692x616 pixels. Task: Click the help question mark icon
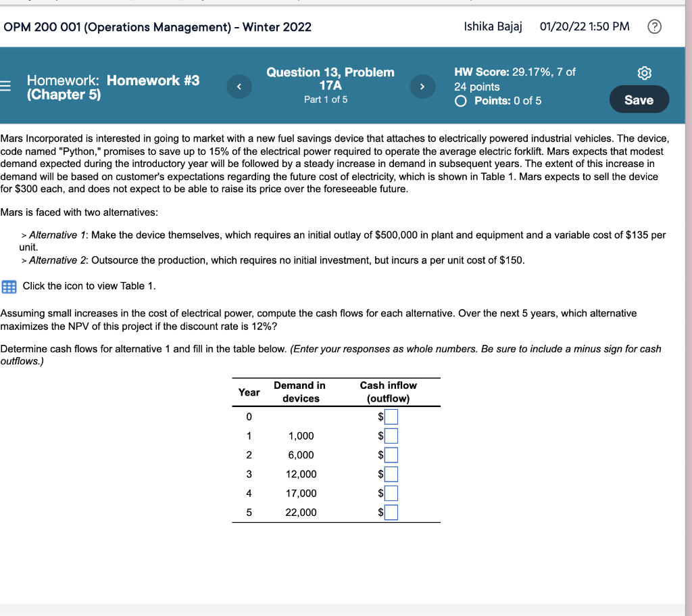pyautogui.click(x=653, y=26)
